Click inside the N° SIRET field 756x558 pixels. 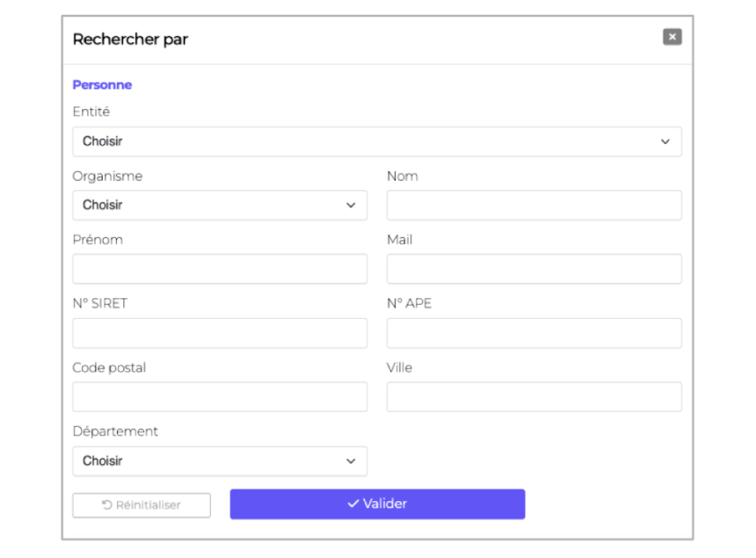(x=220, y=333)
